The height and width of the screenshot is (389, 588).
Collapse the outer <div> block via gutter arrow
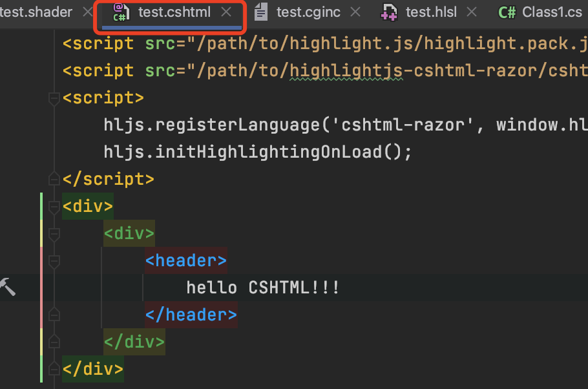[x=55, y=205]
